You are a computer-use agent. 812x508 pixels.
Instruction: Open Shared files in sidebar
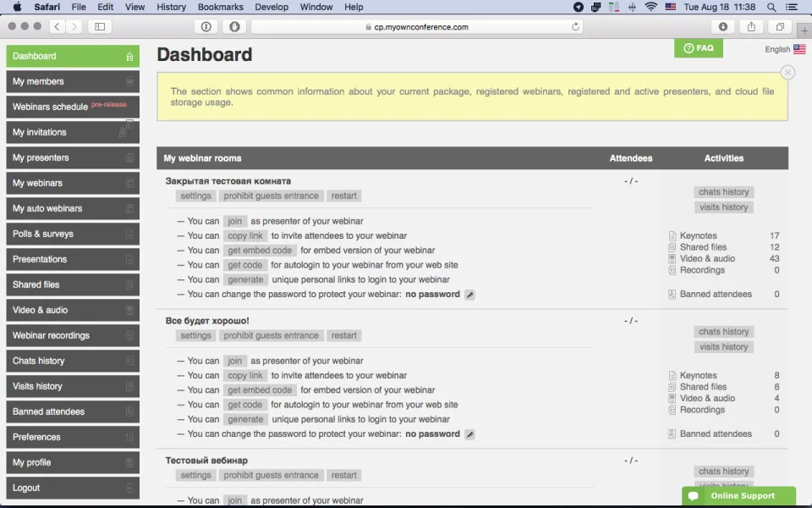[73, 284]
